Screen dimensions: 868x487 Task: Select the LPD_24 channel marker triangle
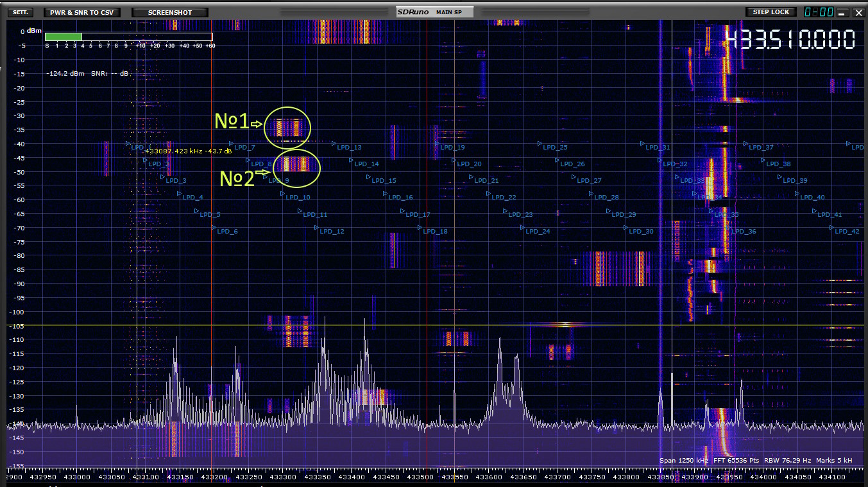click(x=522, y=227)
